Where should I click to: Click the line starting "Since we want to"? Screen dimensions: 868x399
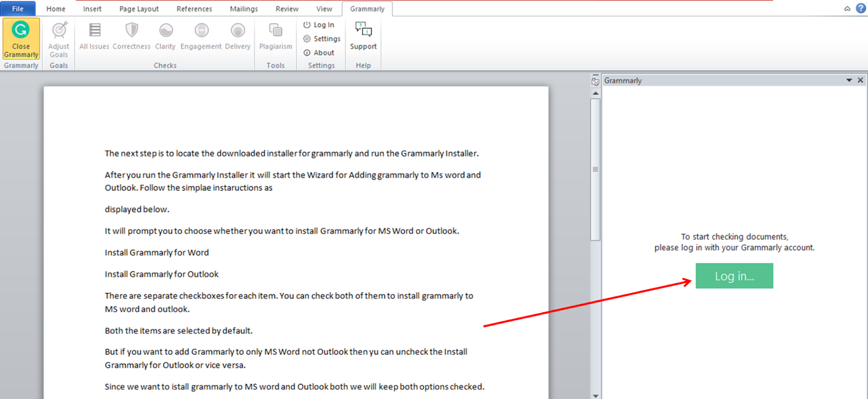pyautogui.click(x=295, y=387)
